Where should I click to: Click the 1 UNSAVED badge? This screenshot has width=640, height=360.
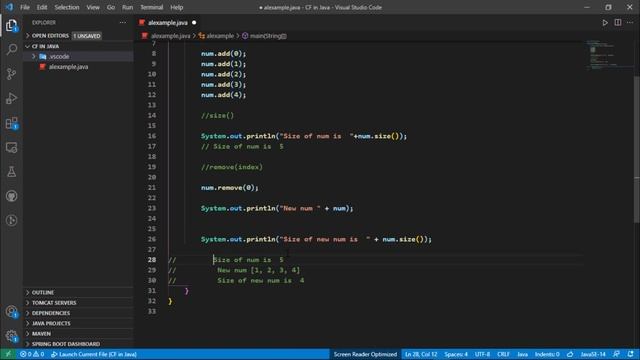(x=87, y=36)
